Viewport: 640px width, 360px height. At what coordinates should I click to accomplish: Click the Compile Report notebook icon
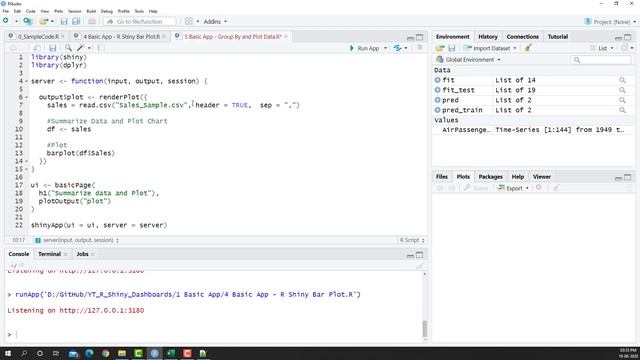coord(100,48)
